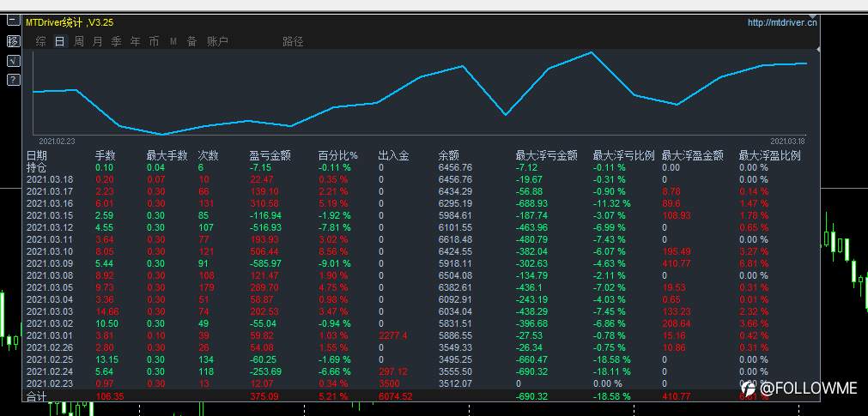Image resolution: width=868 pixels, height=416 pixels.
Task: Select the M tab
Action: tap(173, 41)
